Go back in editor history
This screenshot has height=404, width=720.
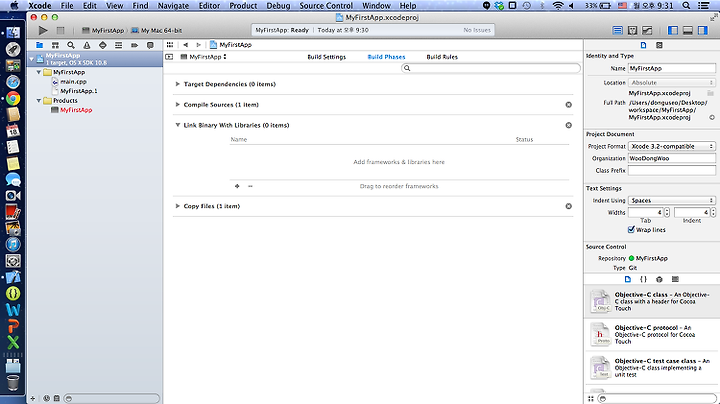click(x=186, y=45)
